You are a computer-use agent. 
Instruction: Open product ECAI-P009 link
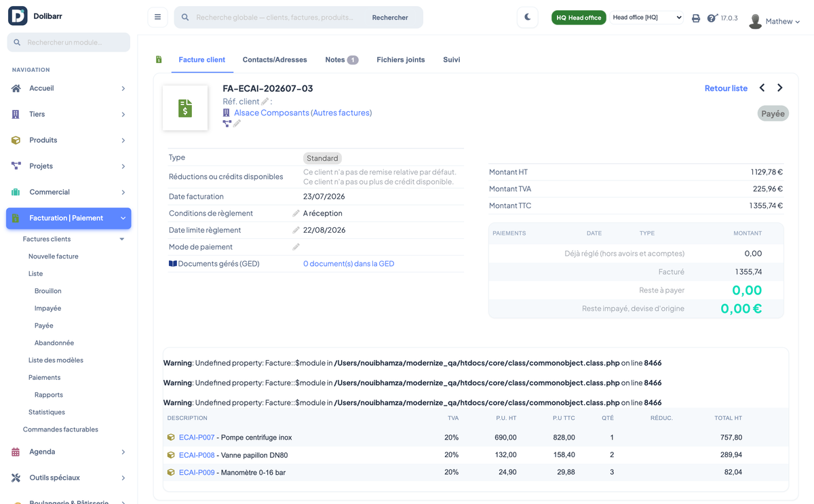point(197,472)
